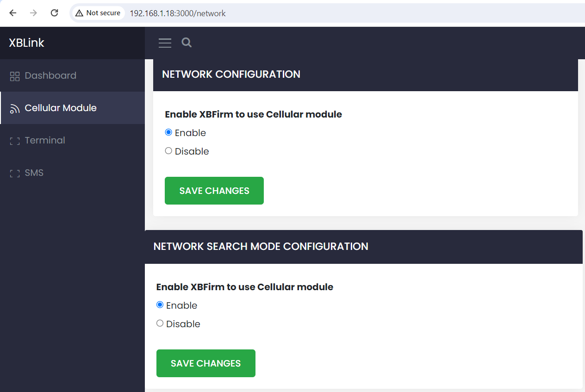Click the Not secure warning badge
This screenshot has height=392, width=585.
98,13
